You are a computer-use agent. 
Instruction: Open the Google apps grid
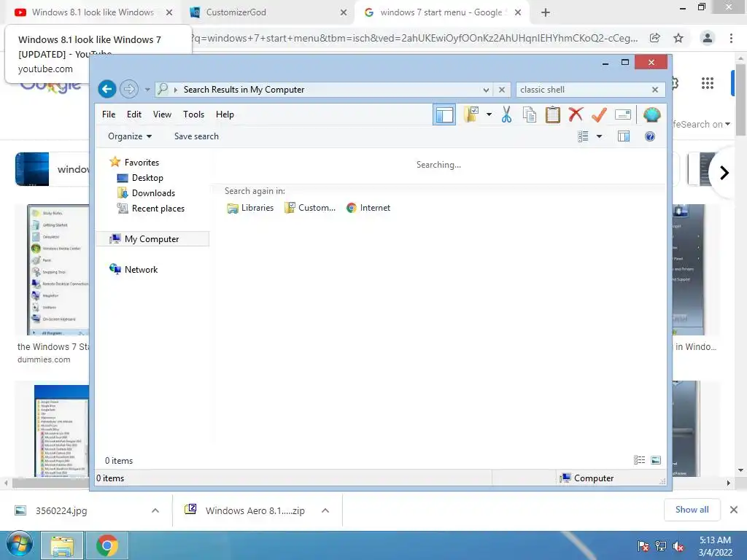click(x=708, y=83)
